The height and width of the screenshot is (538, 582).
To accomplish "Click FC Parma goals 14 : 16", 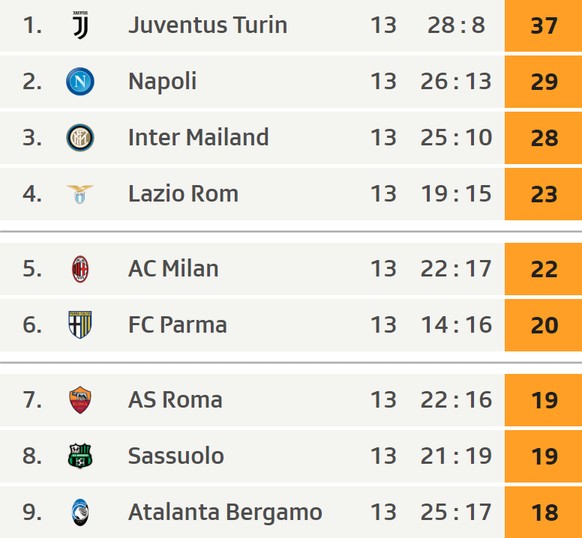I will point(456,325).
